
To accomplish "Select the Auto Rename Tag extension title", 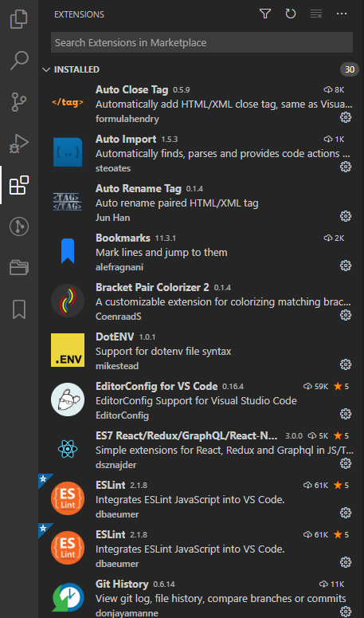I will coord(139,188).
